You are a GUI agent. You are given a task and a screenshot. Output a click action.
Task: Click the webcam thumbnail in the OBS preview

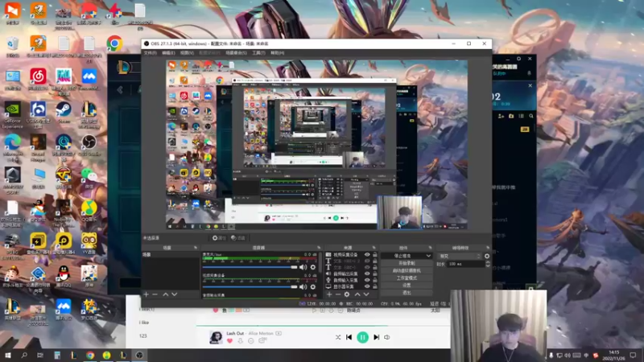coord(399,212)
